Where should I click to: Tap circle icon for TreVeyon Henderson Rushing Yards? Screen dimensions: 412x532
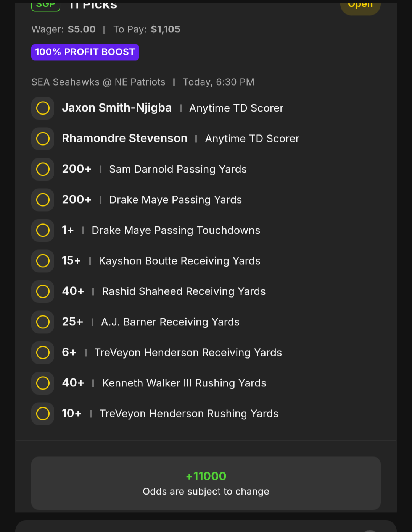coord(43,414)
